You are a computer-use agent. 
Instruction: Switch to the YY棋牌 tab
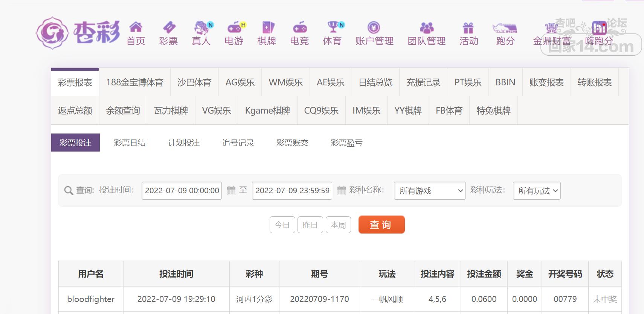(x=408, y=111)
